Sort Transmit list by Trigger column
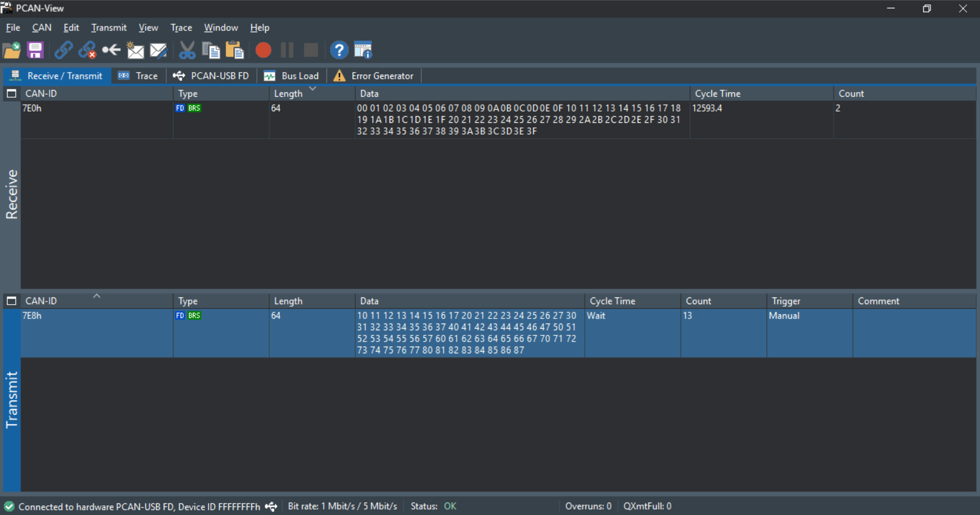 810,301
